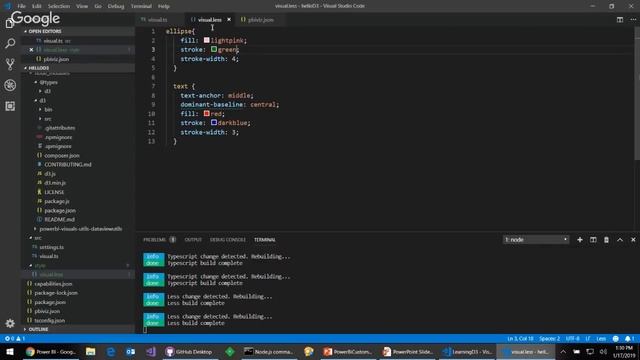Close the visual.less editor tab
The height and width of the screenshot is (360, 640).
coord(229,20)
